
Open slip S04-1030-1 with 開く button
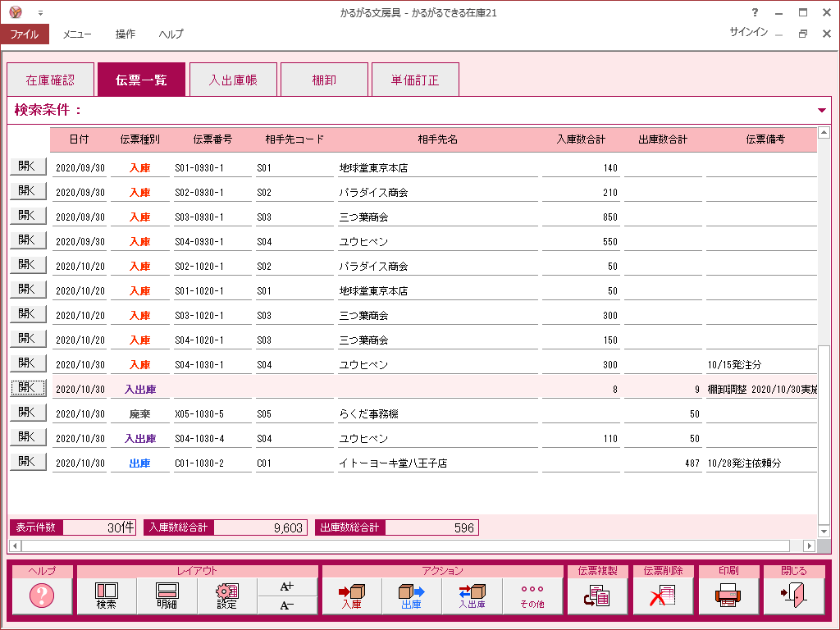coord(28,363)
